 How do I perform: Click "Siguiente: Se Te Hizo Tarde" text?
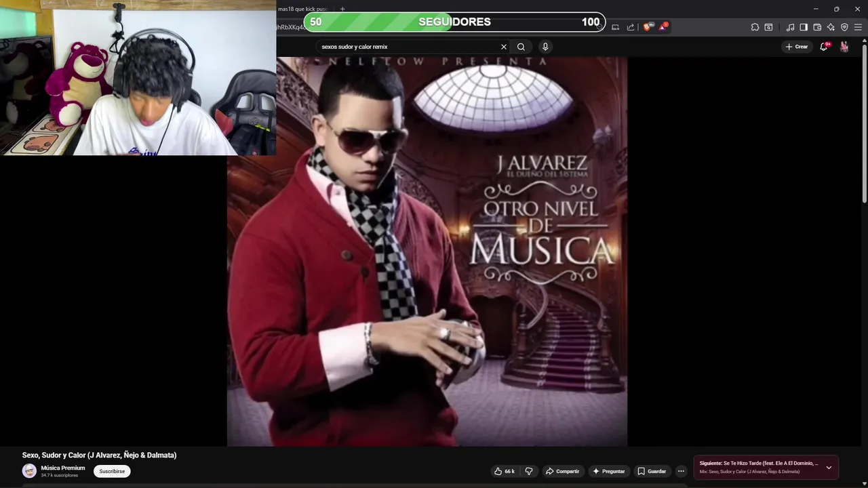click(x=759, y=464)
